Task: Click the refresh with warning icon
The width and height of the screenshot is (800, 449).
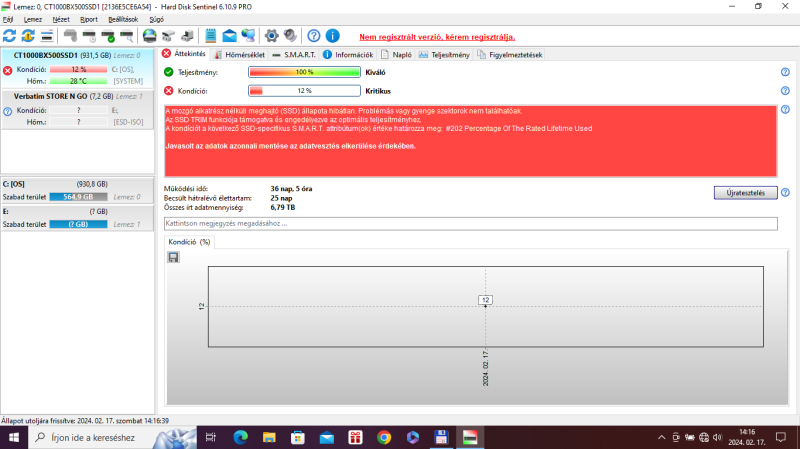Action: (x=28, y=36)
